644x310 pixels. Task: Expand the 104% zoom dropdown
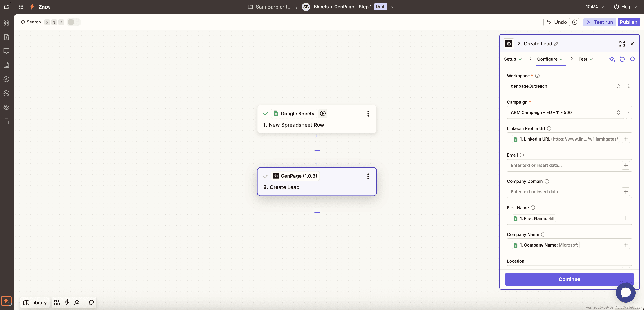click(594, 7)
